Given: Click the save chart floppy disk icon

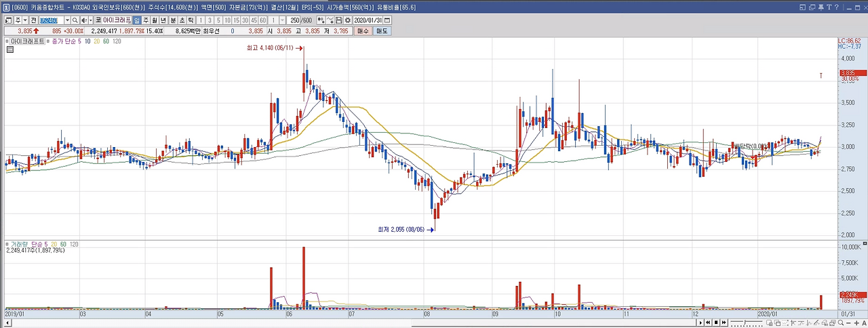Looking at the screenshot, I should tap(338, 20).
